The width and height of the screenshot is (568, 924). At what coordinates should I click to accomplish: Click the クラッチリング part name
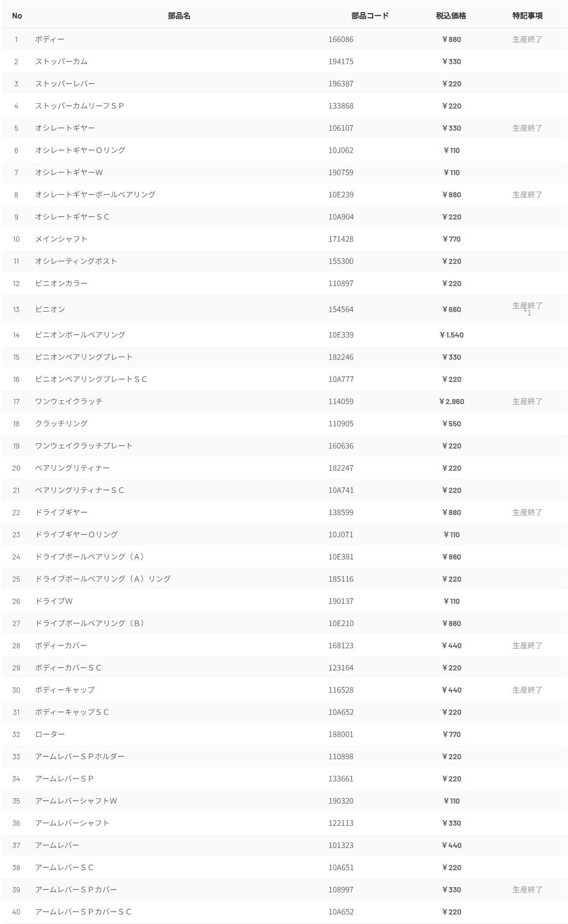click(61, 424)
